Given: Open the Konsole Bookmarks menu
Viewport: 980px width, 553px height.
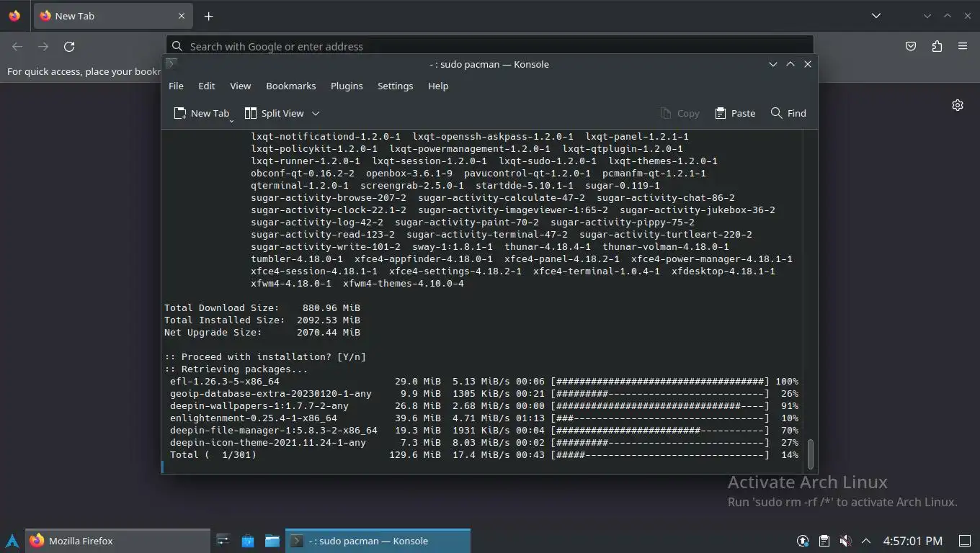Looking at the screenshot, I should [291, 86].
